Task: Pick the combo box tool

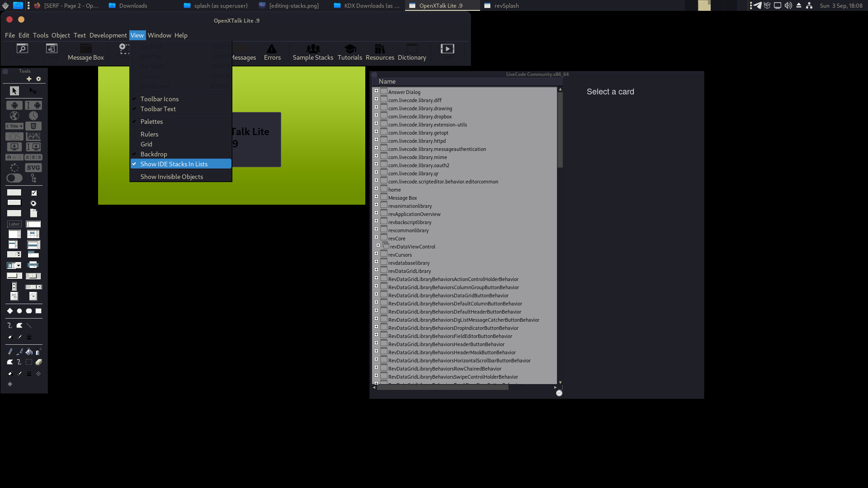Action: pyautogui.click(x=14, y=265)
